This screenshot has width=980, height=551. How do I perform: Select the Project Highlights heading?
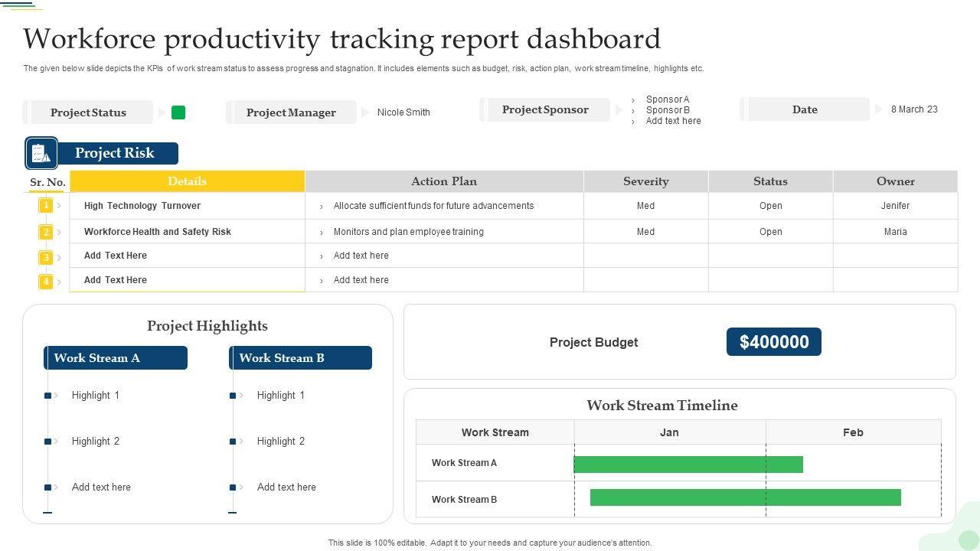[207, 326]
